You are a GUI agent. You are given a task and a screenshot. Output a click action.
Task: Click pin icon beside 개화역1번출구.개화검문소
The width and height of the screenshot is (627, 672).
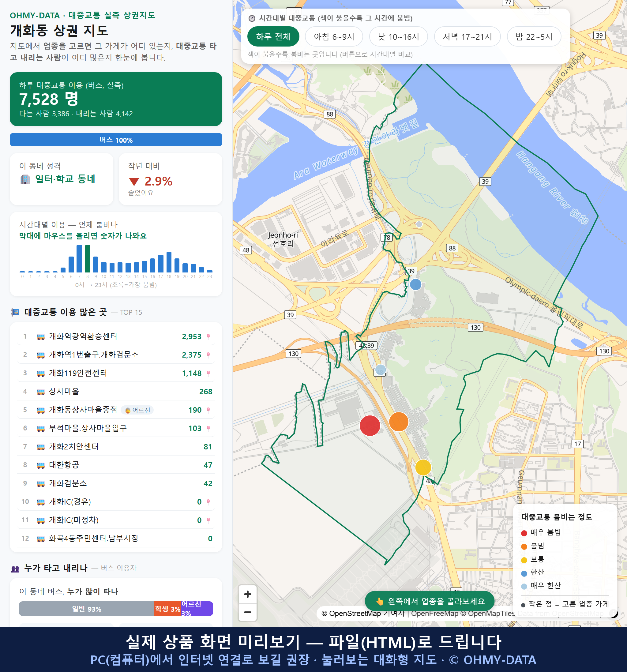(x=208, y=355)
